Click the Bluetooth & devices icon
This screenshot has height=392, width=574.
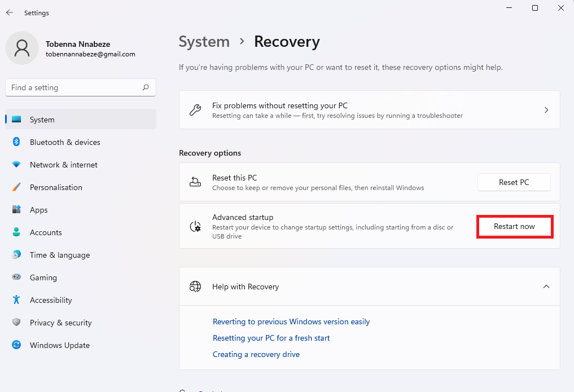tap(16, 142)
